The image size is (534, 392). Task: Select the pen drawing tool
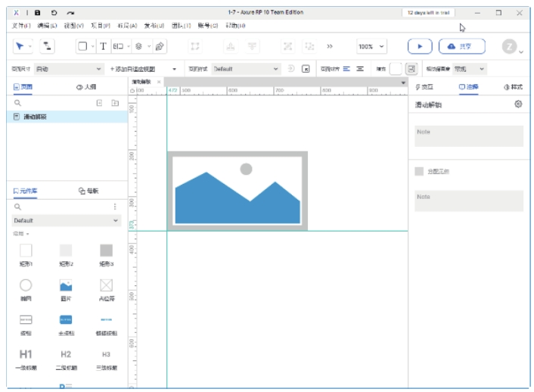[159, 46]
